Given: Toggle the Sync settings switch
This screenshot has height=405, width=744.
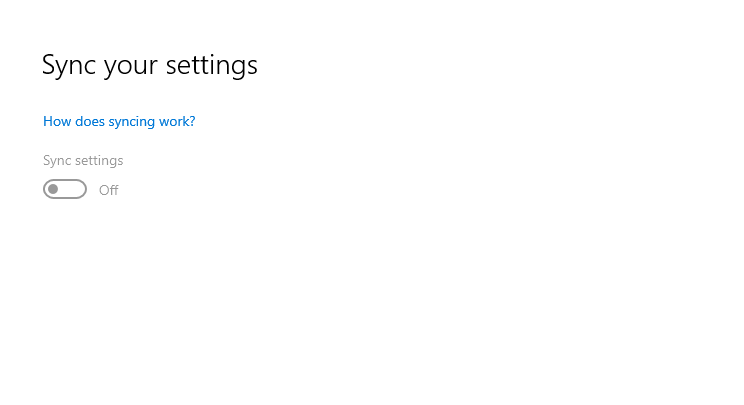Looking at the screenshot, I should (65, 189).
